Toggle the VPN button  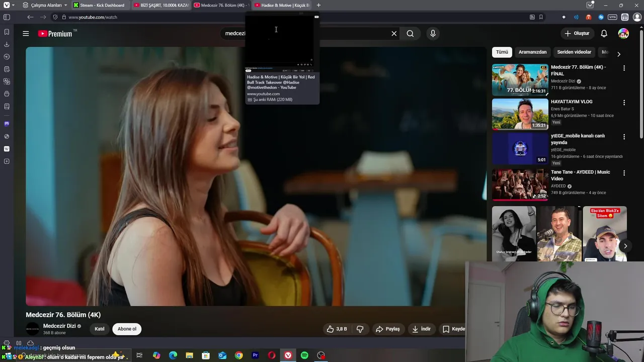point(612,17)
